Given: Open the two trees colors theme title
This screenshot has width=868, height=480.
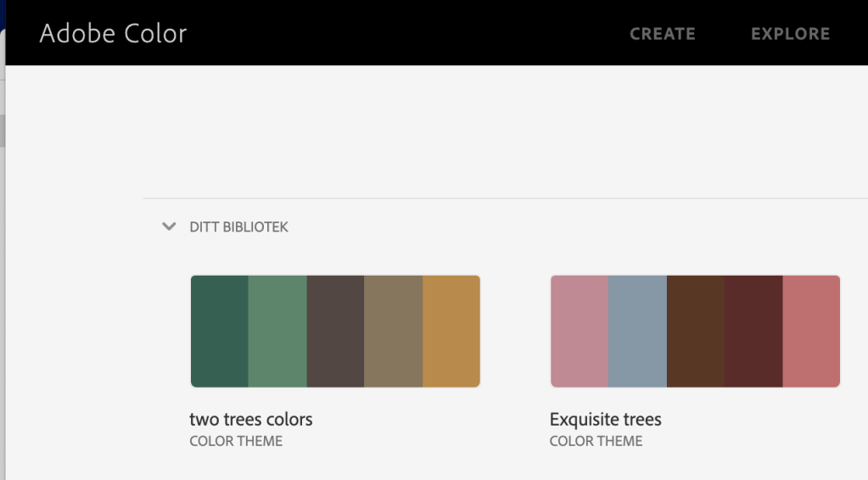Looking at the screenshot, I should pos(251,419).
